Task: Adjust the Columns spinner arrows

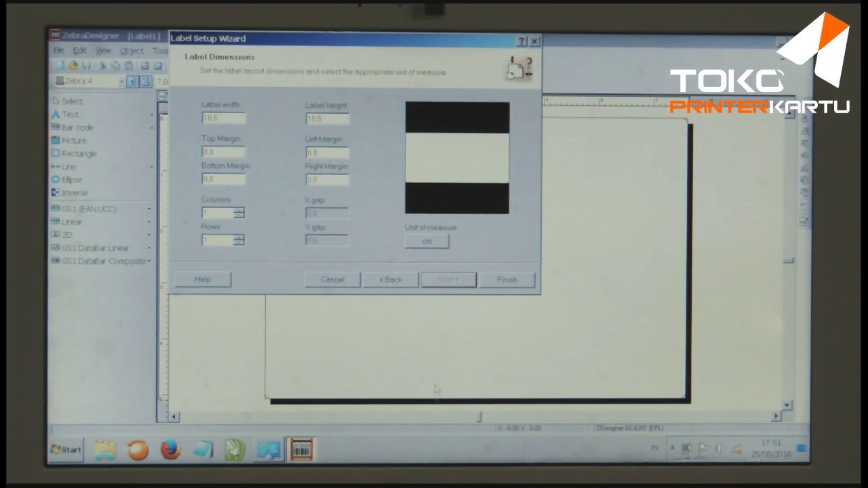Action: 239,213
